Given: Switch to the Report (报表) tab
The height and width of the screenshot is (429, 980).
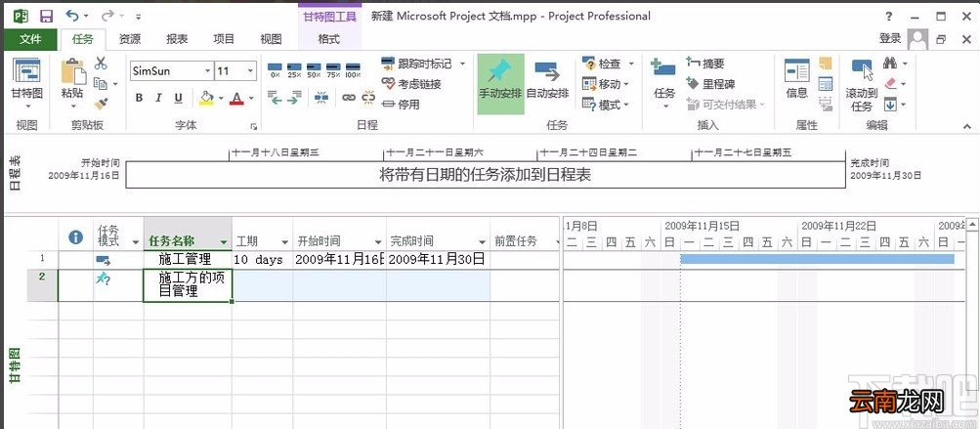Looking at the screenshot, I should tap(177, 39).
